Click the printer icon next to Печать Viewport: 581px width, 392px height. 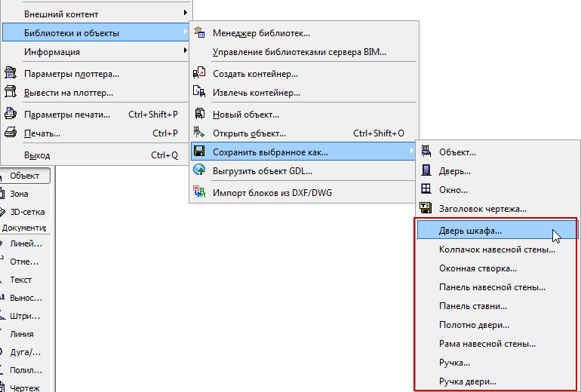11,133
